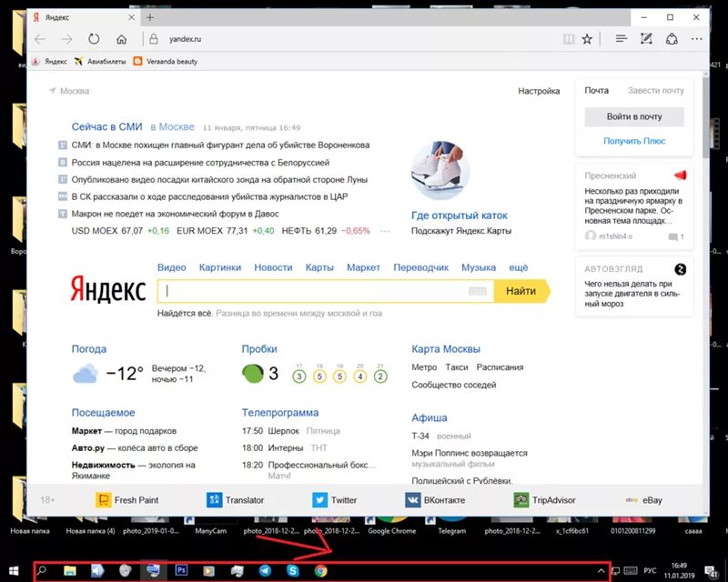Open the Яндекс favorites bar bookmark
The height and width of the screenshot is (582, 728).
(50, 61)
